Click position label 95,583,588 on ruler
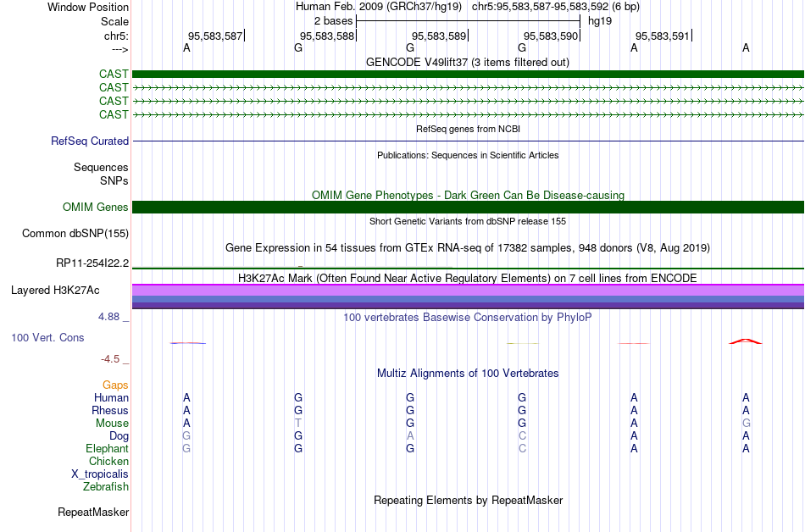 pyautogui.click(x=327, y=36)
